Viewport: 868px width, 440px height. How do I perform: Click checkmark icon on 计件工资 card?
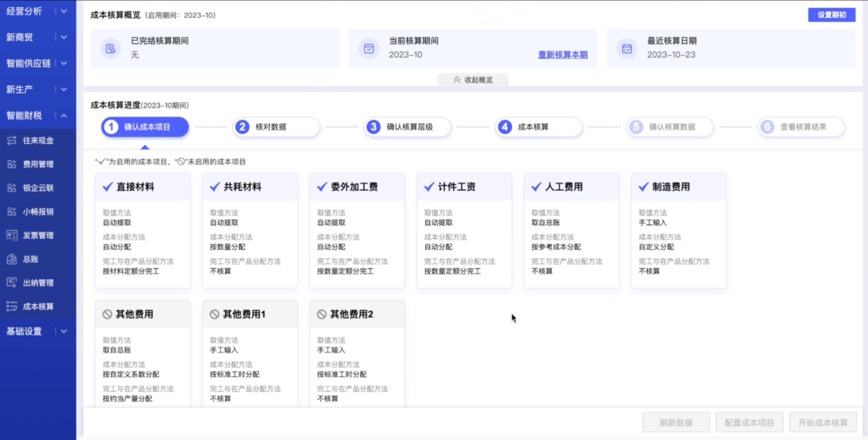(429, 187)
